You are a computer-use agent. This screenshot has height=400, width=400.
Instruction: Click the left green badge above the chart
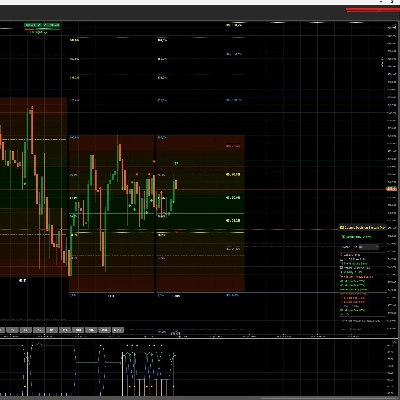point(33,25)
